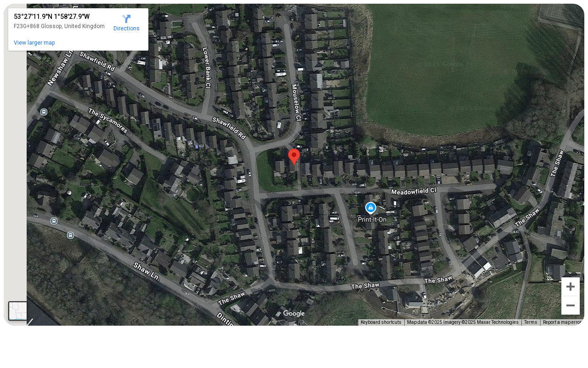The width and height of the screenshot is (588, 368).
Task: Zoom out with the minus button
Action: tap(571, 305)
